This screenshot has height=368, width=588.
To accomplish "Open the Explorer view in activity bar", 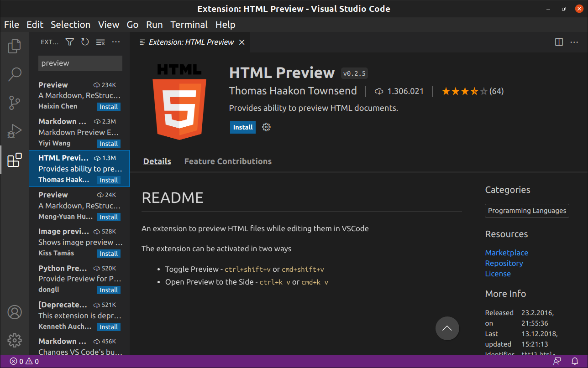I will [x=15, y=46].
